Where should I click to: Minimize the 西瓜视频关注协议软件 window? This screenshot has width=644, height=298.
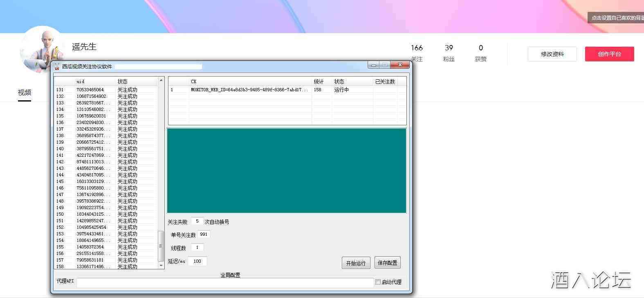373,65
